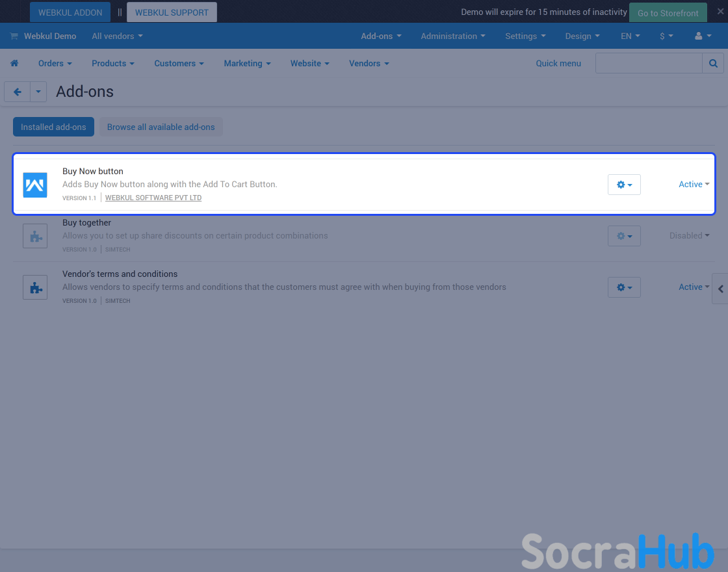Open gear menu for Vendor's terms and conditions
Image resolution: width=728 pixels, height=572 pixels.
[x=624, y=287]
